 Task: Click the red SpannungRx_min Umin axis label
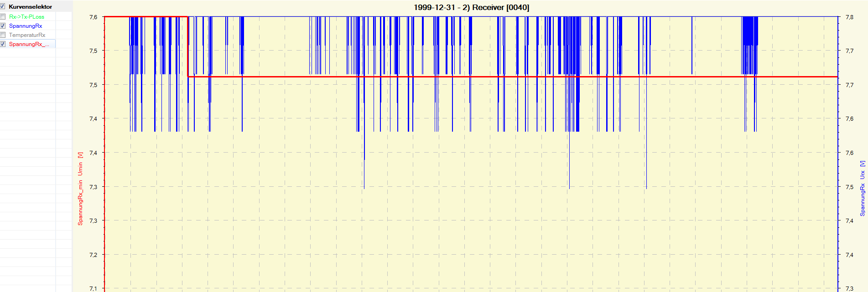(80, 189)
